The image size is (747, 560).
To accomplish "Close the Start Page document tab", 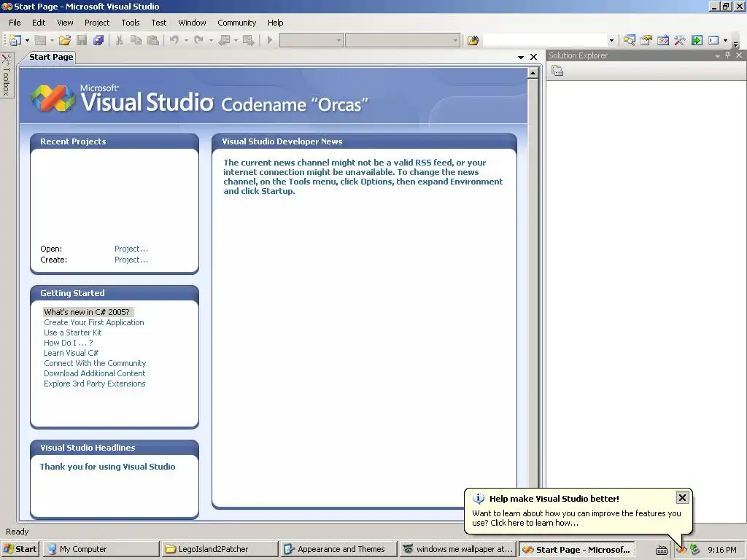I will [x=533, y=57].
